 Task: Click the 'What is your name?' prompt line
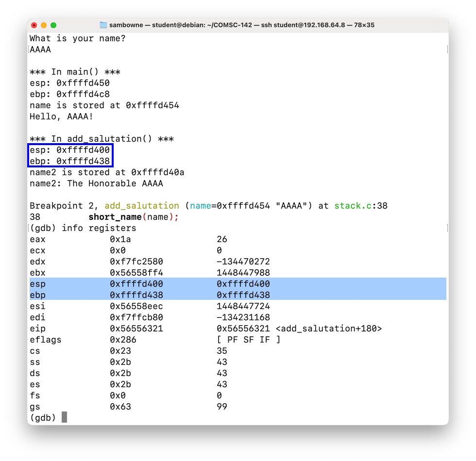[77, 38]
